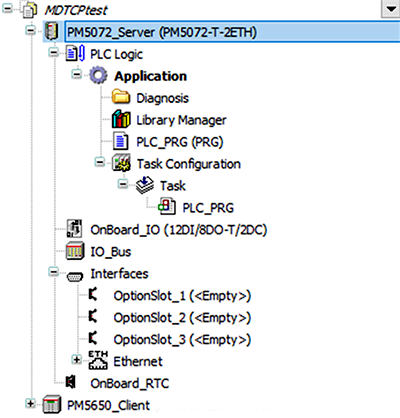Screen dimensions: 400x418
Task: Click the OnBoard_RTC speaker-shaped icon
Action: pyautogui.click(x=71, y=382)
